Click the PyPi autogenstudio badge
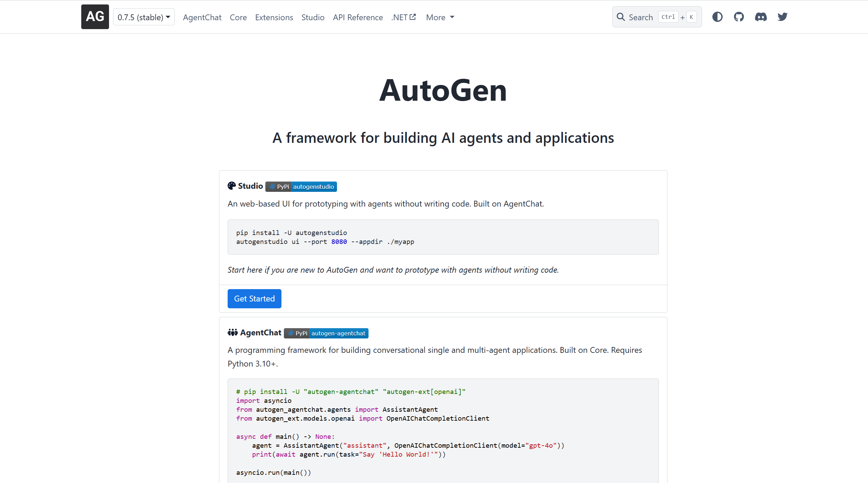Screen dimensions: 868x483 [x=301, y=187]
